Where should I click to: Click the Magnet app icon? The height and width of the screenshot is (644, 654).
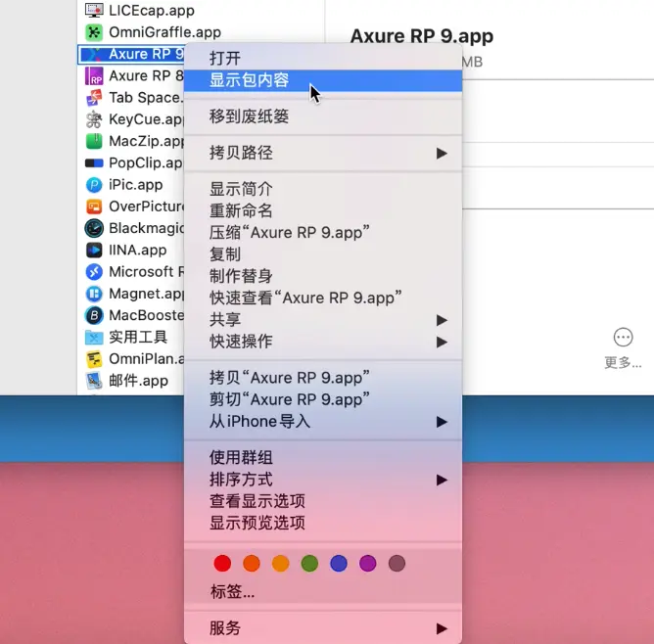pos(94,294)
